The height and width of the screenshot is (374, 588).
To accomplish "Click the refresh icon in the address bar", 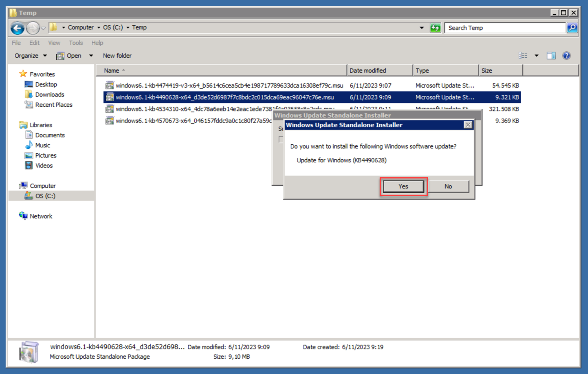I will (x=435, y=28).
